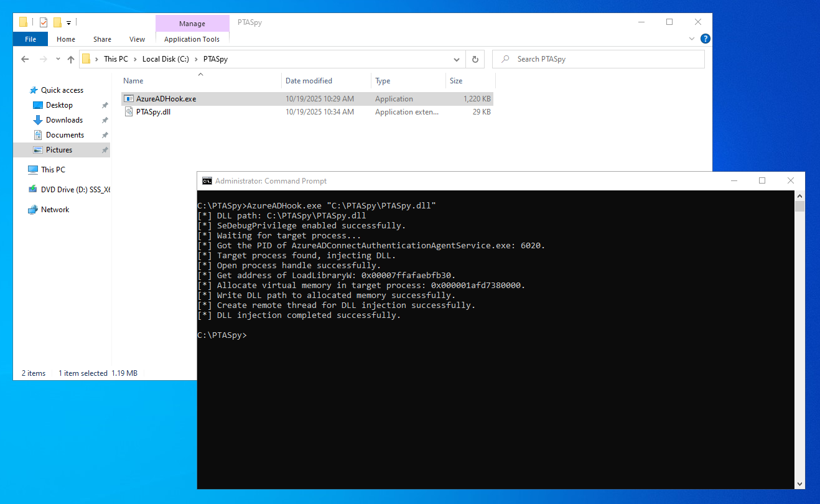Image resolution: width=820 pixels, height=504 pixels.
Task: Click the Manage contextual tab header
Action: point(192,24)
